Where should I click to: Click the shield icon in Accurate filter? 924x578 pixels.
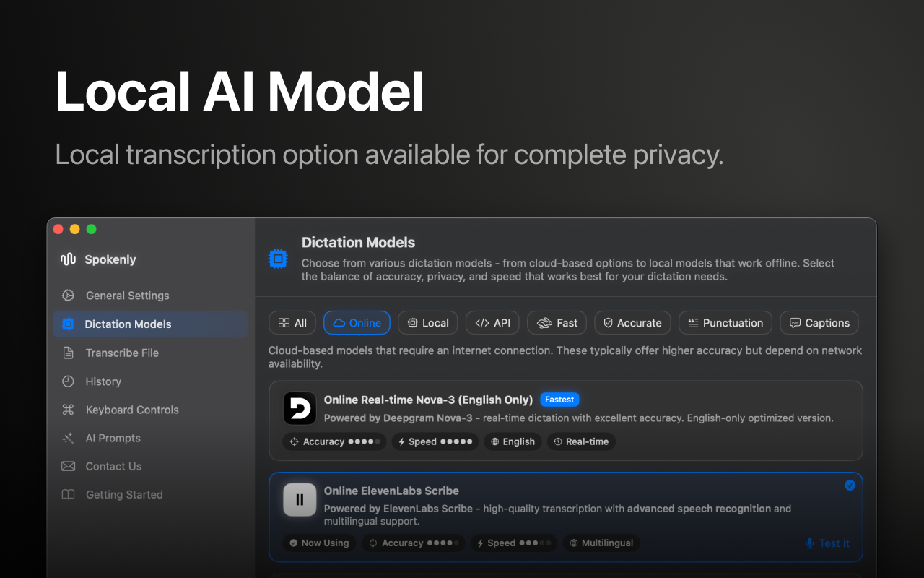pyautogui.click(x=608, y=323)
